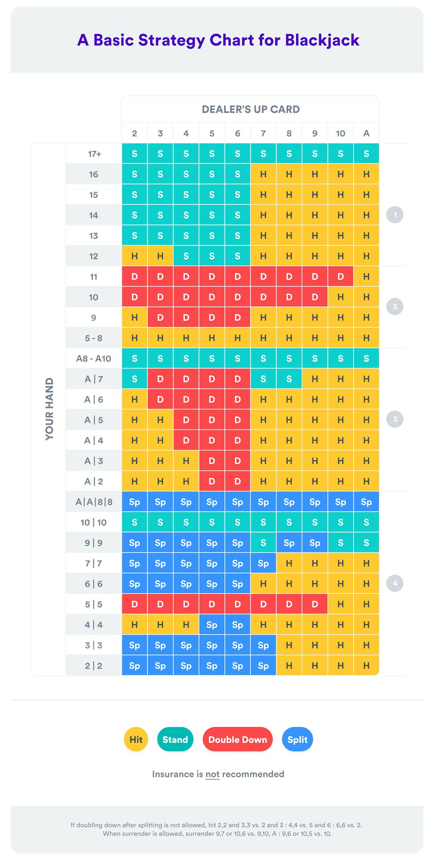Select the dealer up card 2 column header
Screen dimensions: 434x868
tap(134, 134)
